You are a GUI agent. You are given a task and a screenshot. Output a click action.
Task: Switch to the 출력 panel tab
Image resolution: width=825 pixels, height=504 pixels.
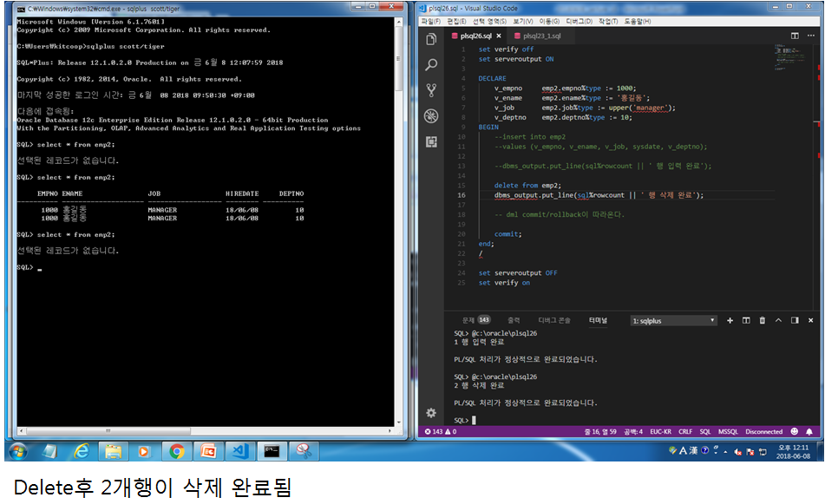(514, 320)
